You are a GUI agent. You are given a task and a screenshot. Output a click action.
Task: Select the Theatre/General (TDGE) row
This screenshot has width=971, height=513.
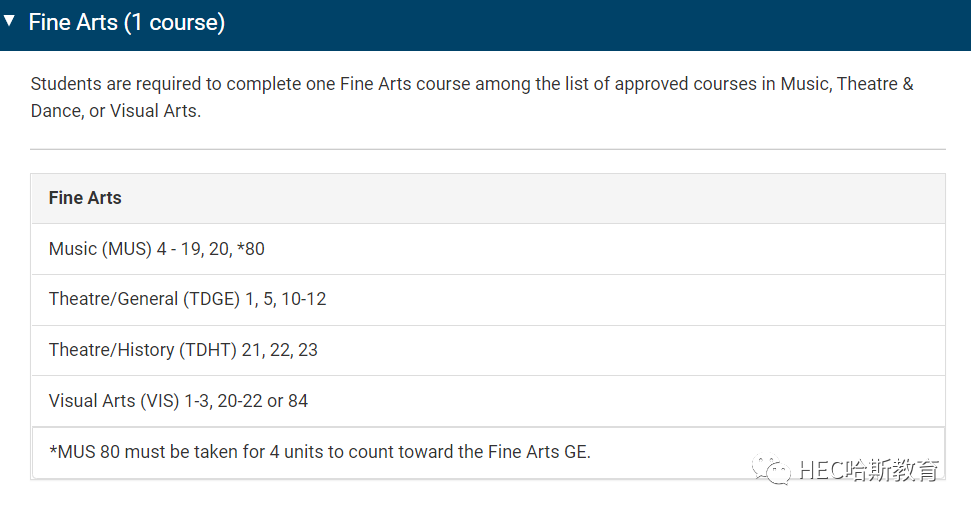(488, 300)
